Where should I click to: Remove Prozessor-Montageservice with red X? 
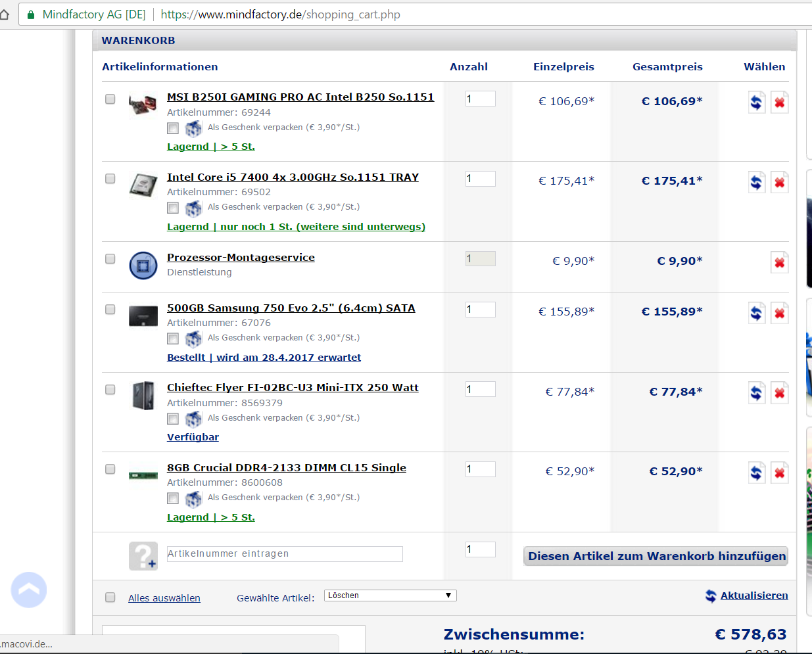[x=780, y=262]
